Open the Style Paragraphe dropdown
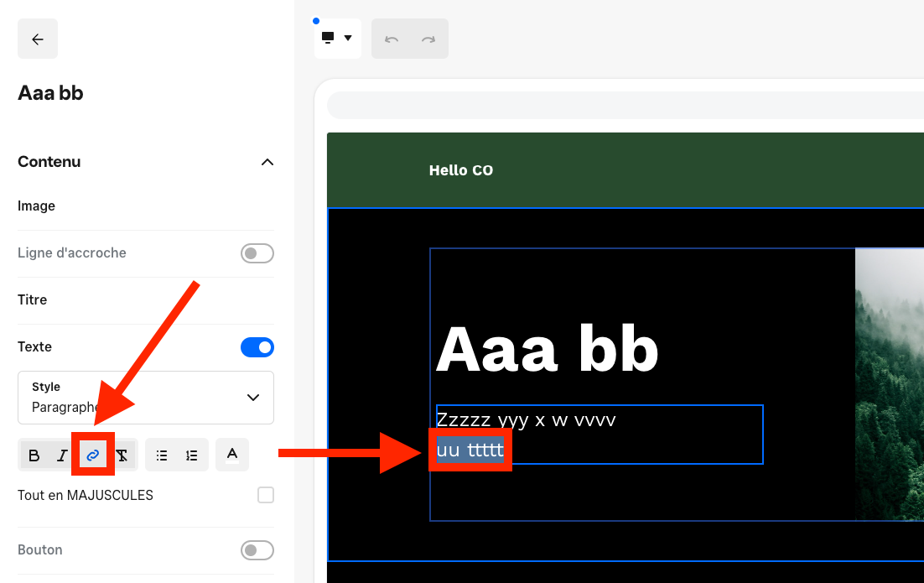 pyautogui.click(x=146, y=398)
